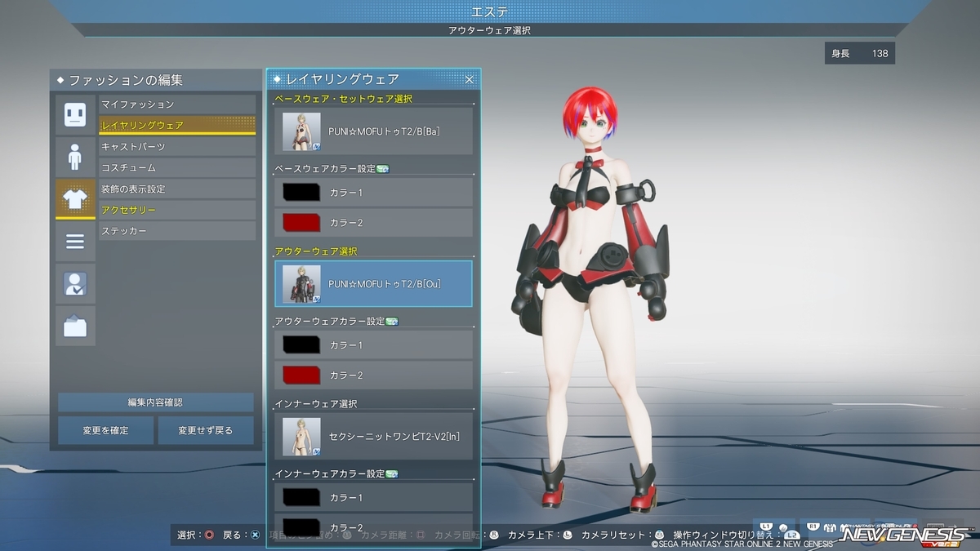Image resolution: width=980 pixels, height=551 pixels.
Task: Open the three-line list category icon
Action: coord(75,242)
